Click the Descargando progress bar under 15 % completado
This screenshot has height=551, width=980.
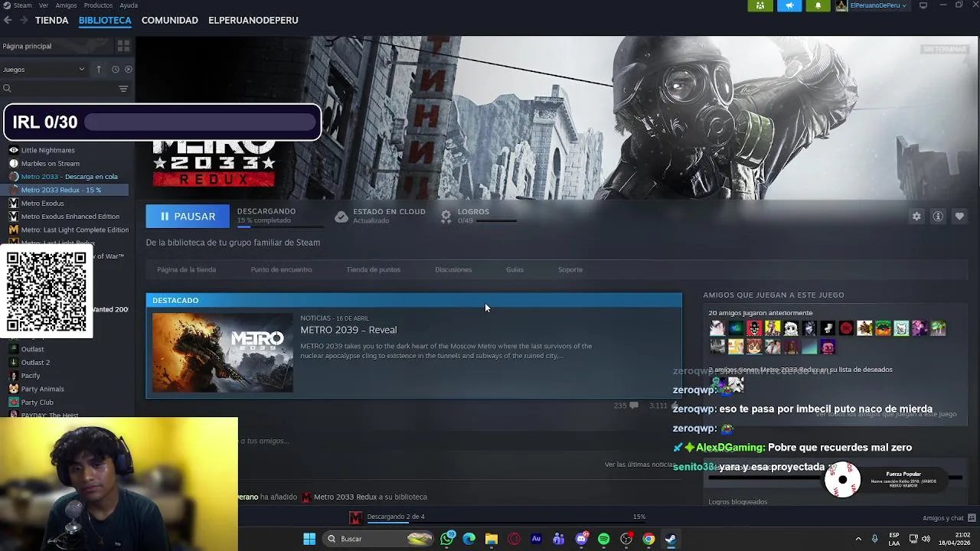(x=279, y=227)
